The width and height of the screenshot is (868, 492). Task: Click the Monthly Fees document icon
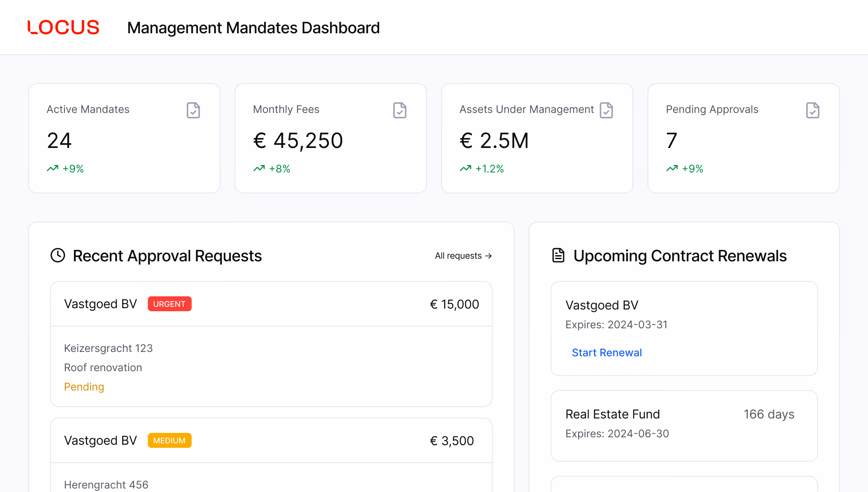[x=399, y=110]
